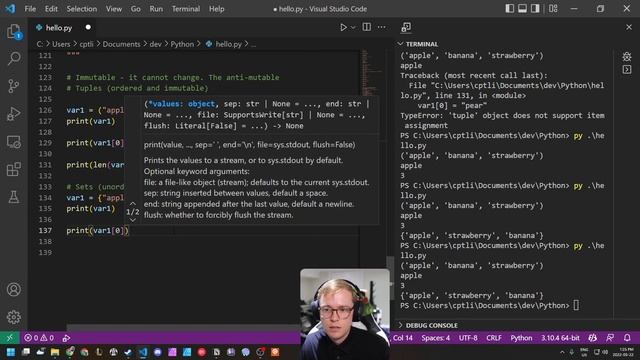Viewport: 640px width, 360px height.
Task: Collapse the TERMINAL section
Action: point(418,44)
